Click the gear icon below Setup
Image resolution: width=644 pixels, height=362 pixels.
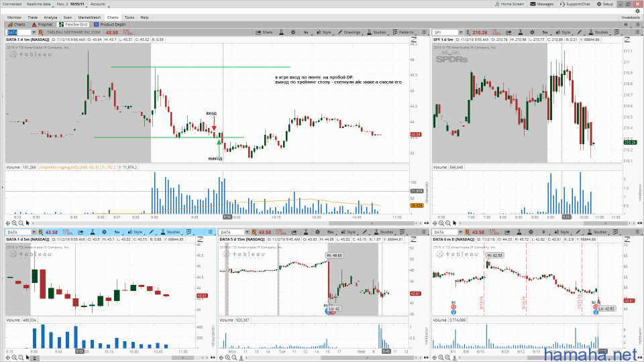tap(638, 11)
